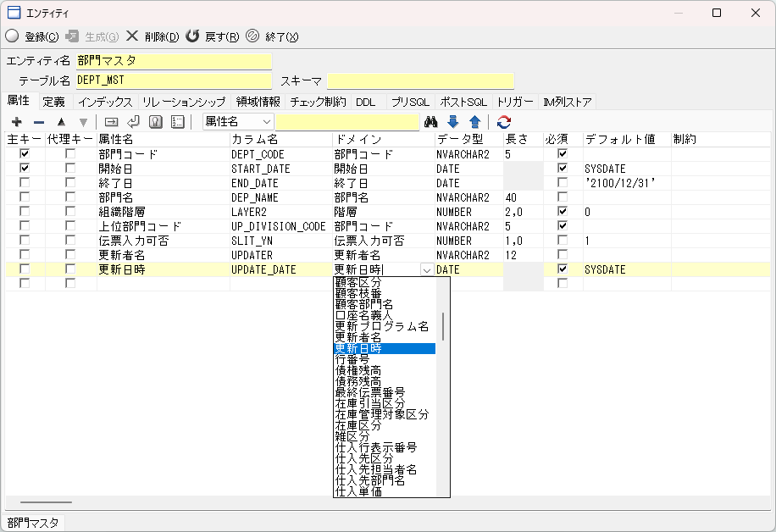
Task: Click the binoculars search icon
Action: point(430,122)
